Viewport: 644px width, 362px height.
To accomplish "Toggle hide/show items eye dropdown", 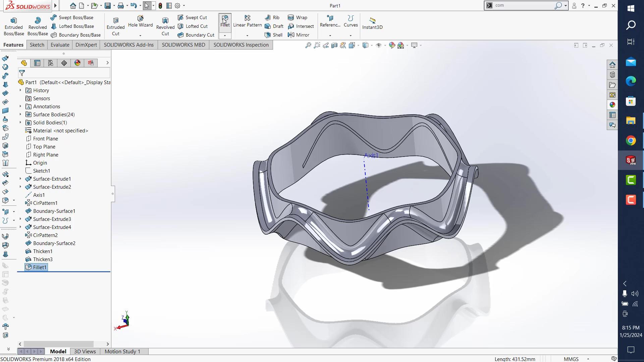I will point(379,45).
